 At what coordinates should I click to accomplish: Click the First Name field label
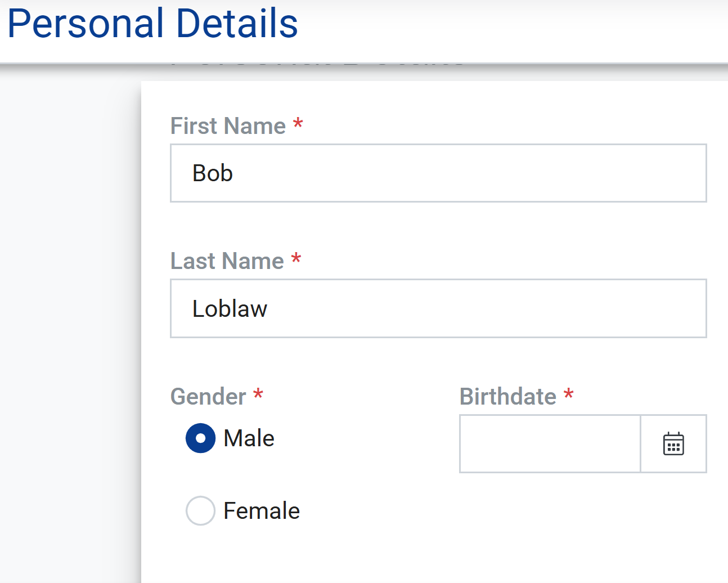pyautogui.click(x=228, y=126)
